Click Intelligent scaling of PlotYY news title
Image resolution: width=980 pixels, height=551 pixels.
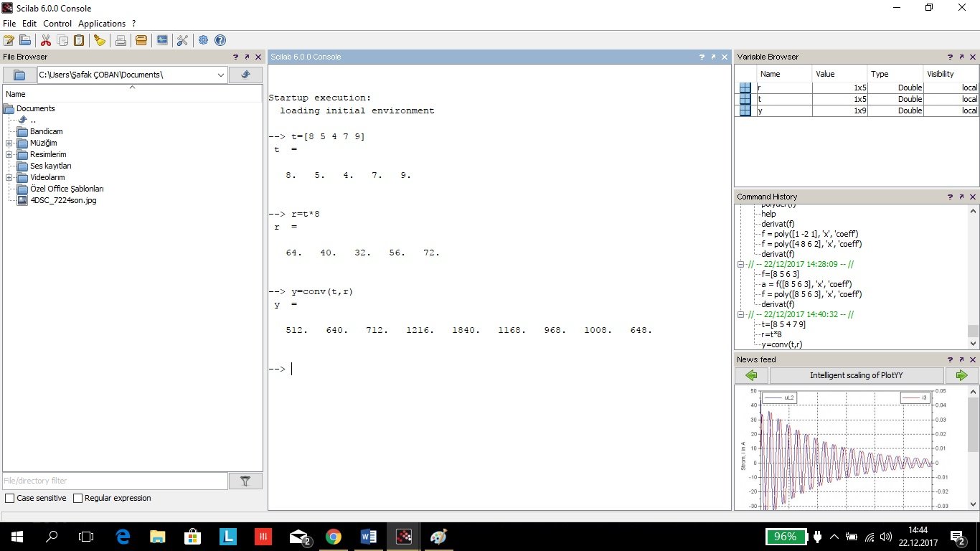click(x=857, y=375)
